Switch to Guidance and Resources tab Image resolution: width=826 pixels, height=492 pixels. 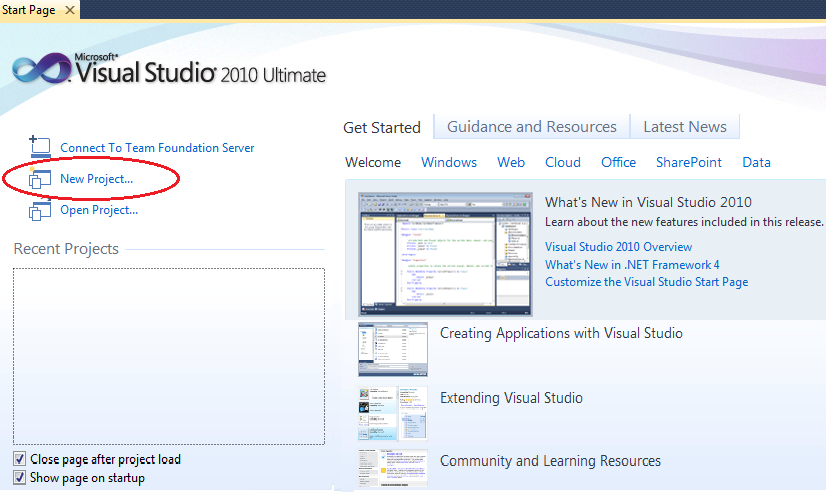point(532,127)
